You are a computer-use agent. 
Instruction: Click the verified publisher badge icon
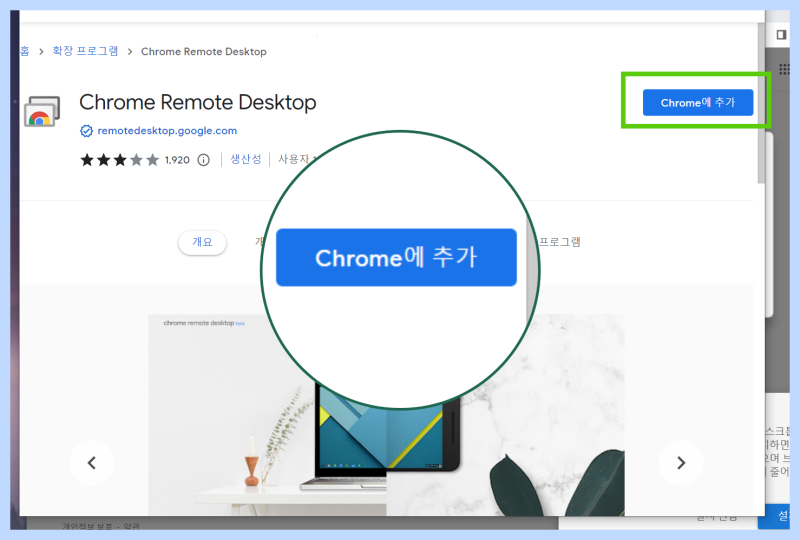click(86, 131)
